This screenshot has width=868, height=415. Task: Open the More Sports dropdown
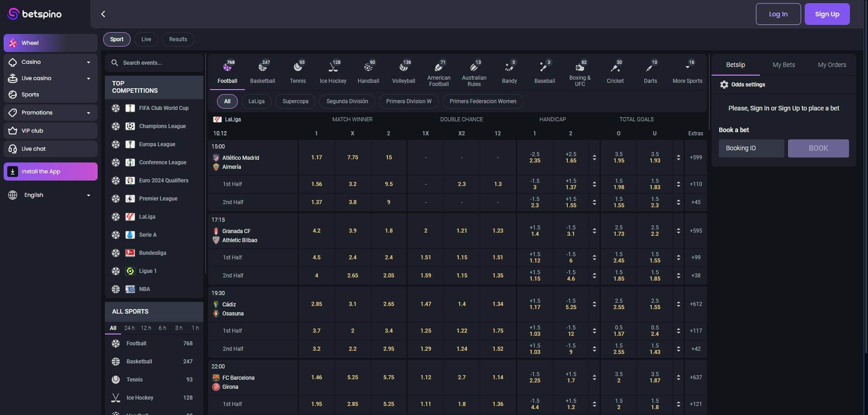688,72
